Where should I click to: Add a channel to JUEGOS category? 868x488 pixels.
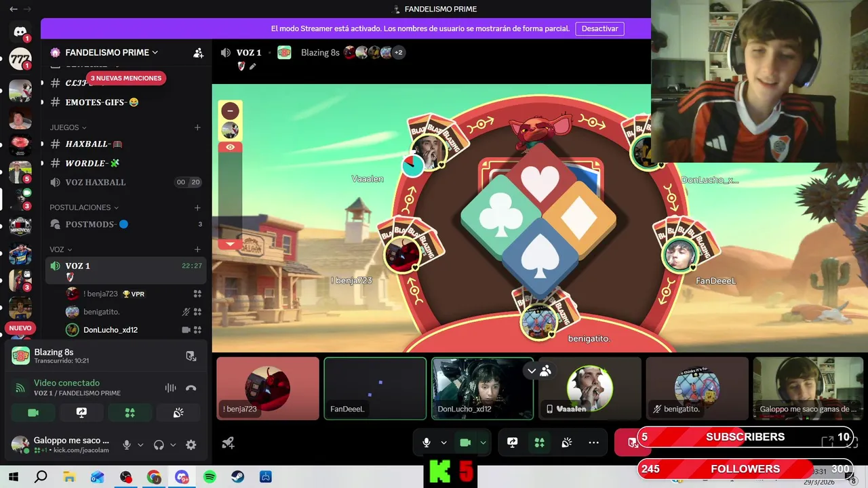pos(197,127)
